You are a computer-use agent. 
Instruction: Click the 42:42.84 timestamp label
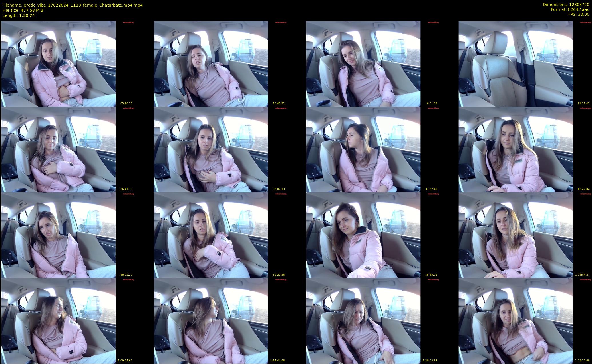tap(584, 189)
